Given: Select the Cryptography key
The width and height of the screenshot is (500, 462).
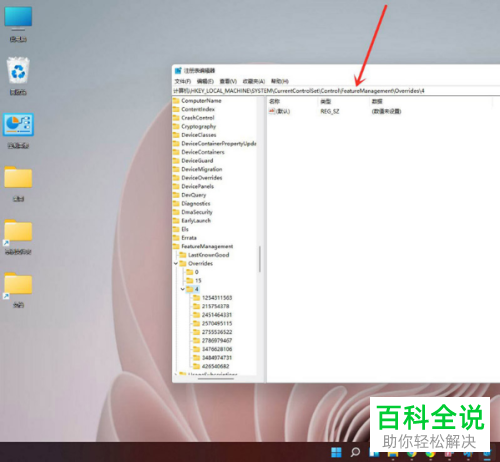Looking at the screenshot, I should click(x=199, y=126).
